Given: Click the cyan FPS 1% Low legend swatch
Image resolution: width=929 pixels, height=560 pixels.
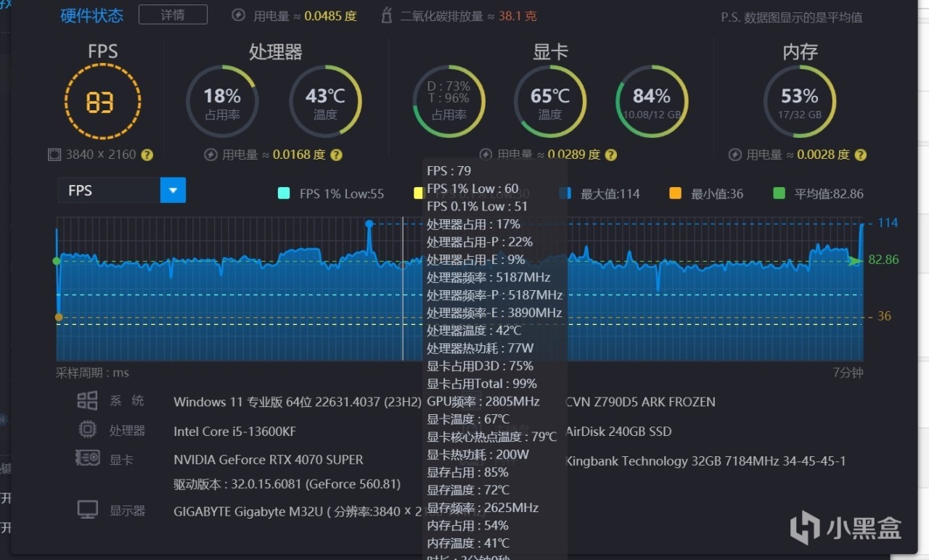Looking at the screenshot, I should [285, 194].
